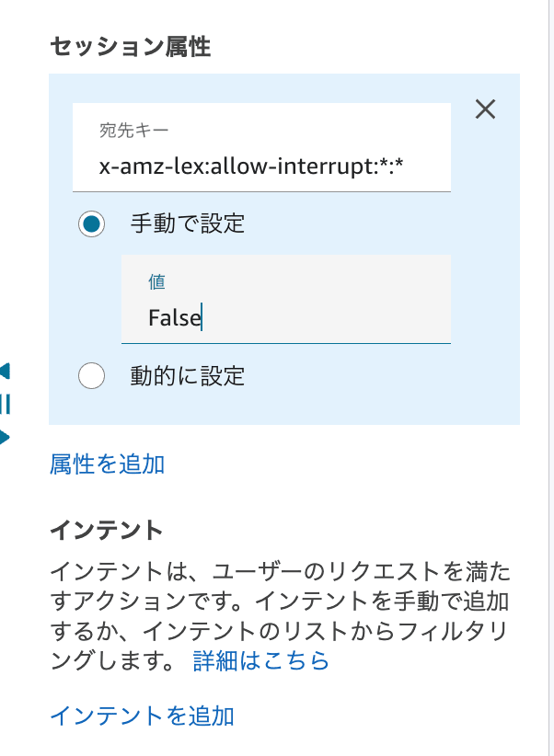Open the 属性を追加 link
554x756 pixels.
tap(106, 465)
